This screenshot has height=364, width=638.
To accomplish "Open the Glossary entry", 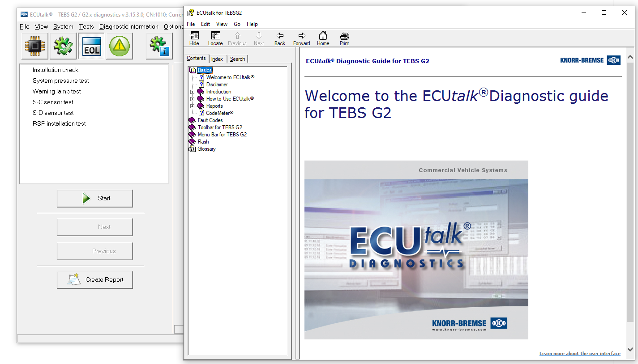I will [x=207, y=149].
